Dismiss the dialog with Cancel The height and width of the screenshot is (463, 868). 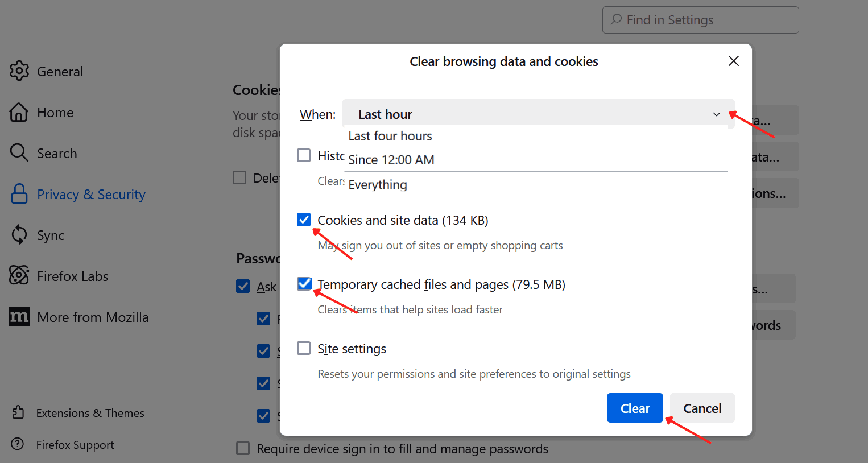coord(702,408)
